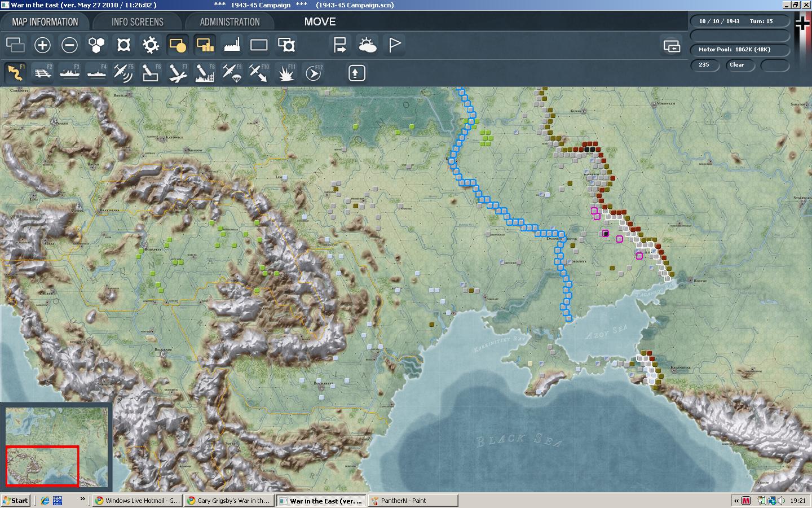Screen dimensions: 812x508
Task: Select the F9 air transport mode
Action: 232,73
